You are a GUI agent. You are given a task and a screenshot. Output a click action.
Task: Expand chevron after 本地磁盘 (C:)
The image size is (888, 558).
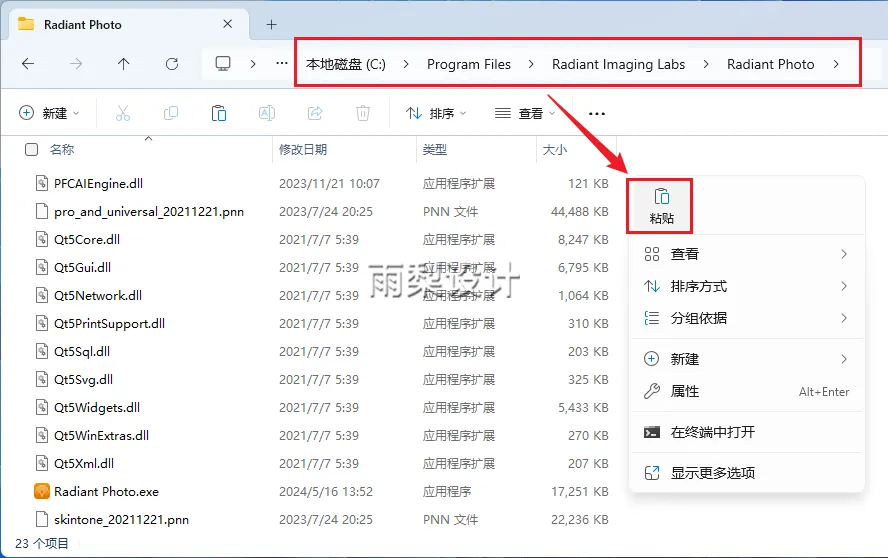coord(406,64)
